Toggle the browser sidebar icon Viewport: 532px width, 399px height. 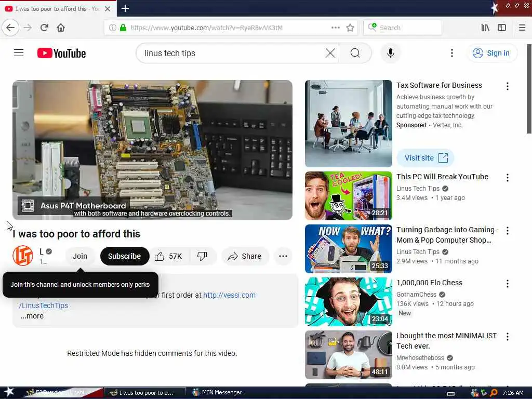tap(502, 28)
